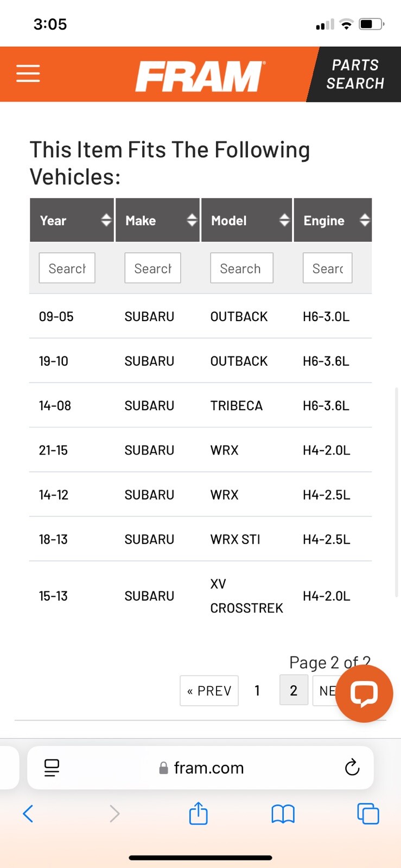Sort table by Model column arrows

(x=284, y=220)
